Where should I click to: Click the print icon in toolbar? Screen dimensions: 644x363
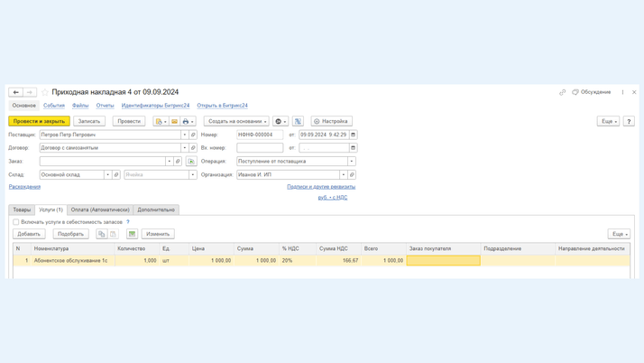(187, 121)
